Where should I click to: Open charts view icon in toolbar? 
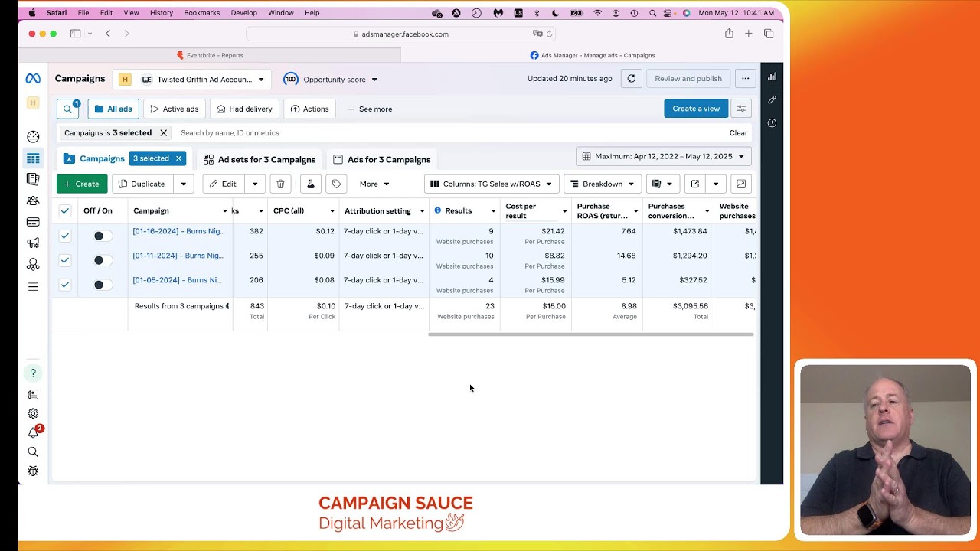(741, 184)
